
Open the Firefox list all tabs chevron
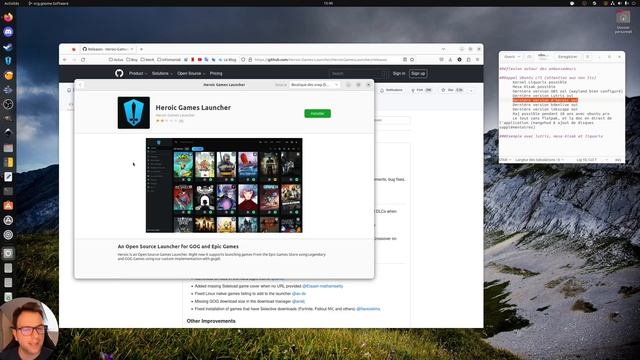tap(443, 49)
